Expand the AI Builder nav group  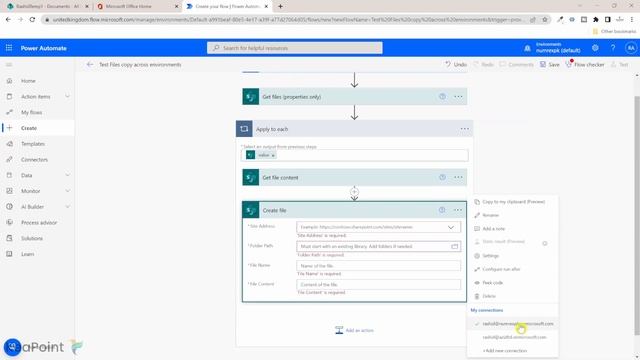pos(67,207)
